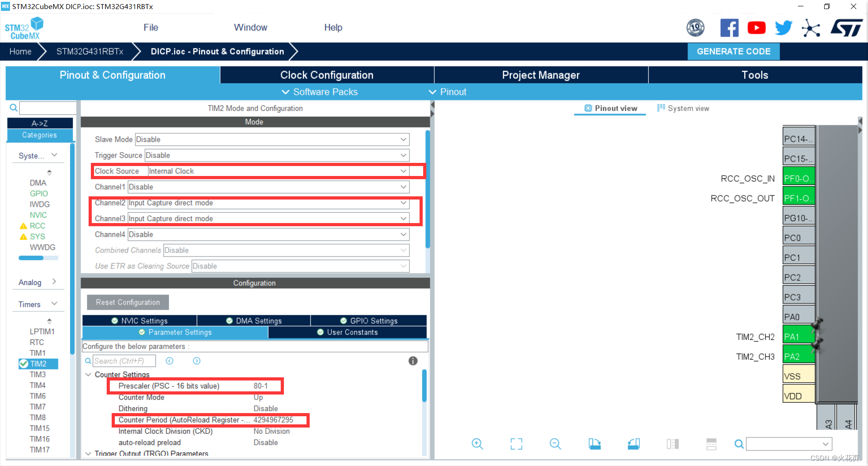Zoom in on the pinout view
Viewport: 868px width, 466px height.
[x=477, y=444]
